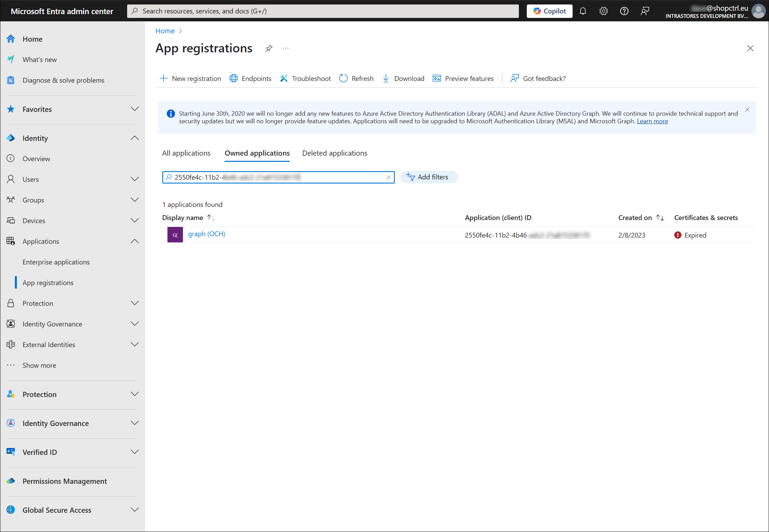Switch to All applications tab
The height and width of the screenshot is (532, 769).
coord(186,153)
